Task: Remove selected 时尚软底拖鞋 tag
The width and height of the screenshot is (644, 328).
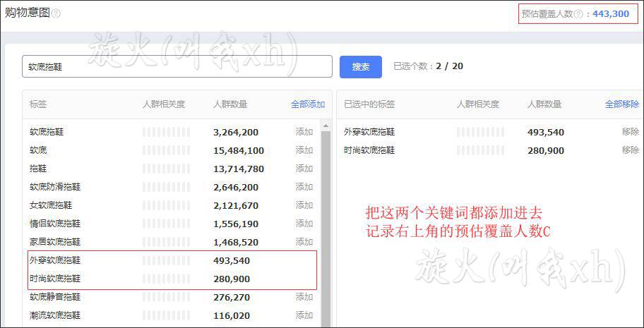Action: [x=630, y=150]
